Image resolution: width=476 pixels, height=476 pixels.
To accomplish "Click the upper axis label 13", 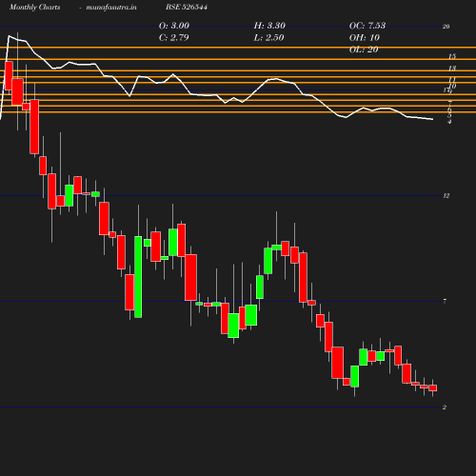I will [452, 69].
